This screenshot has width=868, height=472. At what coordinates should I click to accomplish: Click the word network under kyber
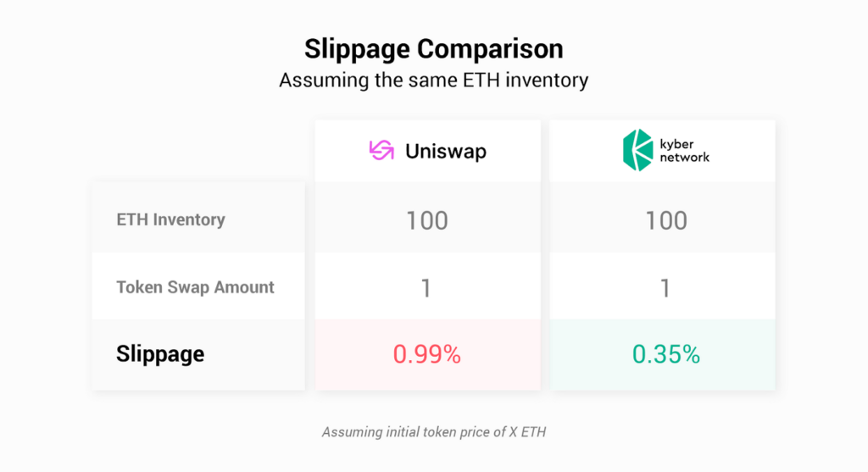(684, 157)
